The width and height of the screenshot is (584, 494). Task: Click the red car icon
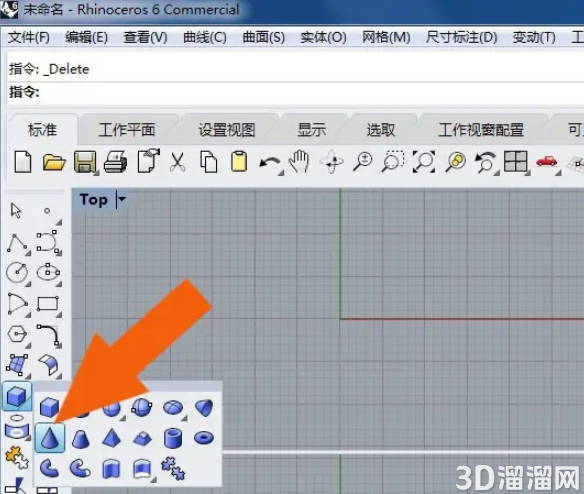pos(546,162)
